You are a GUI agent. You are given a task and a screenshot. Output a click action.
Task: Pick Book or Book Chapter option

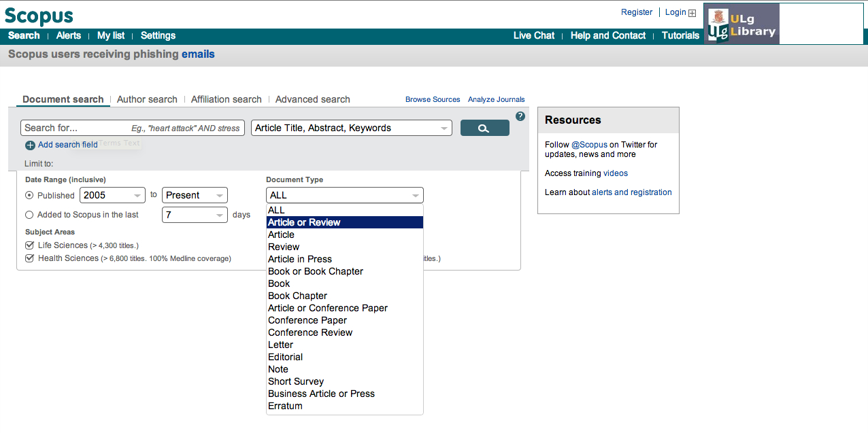click(x=345, y=271)
